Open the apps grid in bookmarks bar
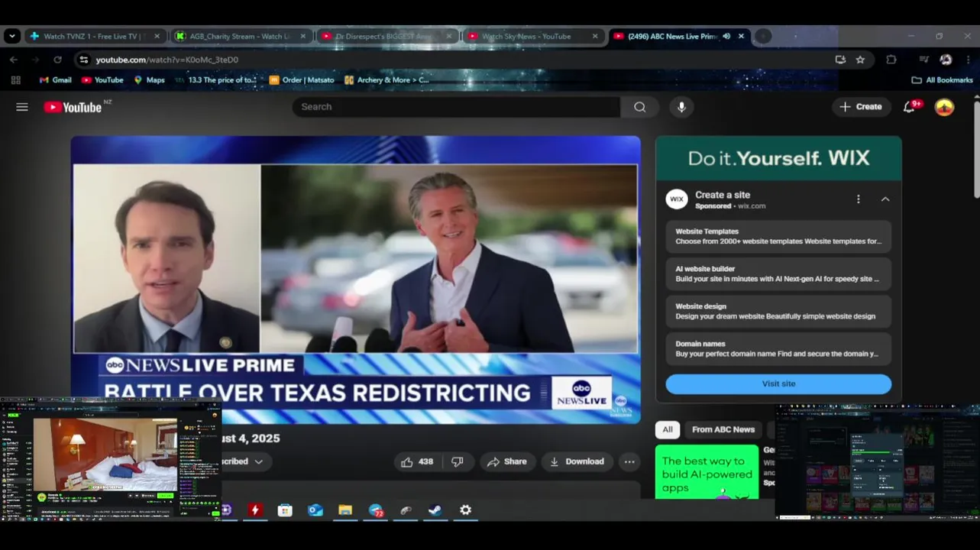This screenshot has width=980, height=550. tap(15, 79)
